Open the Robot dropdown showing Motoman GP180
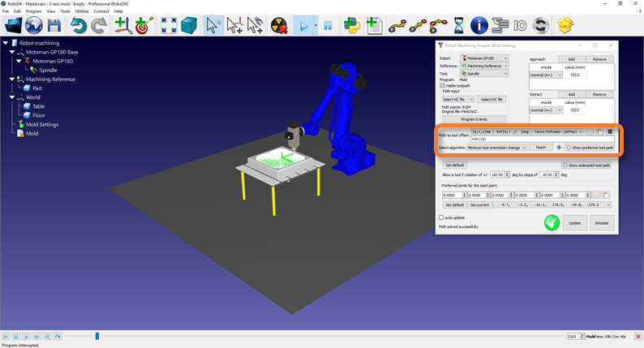Viewport: 644px width, 348px height. 484,58
